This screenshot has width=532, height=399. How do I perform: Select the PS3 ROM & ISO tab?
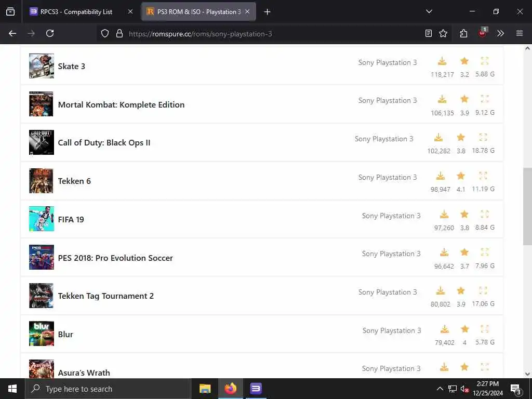[198, 12]
